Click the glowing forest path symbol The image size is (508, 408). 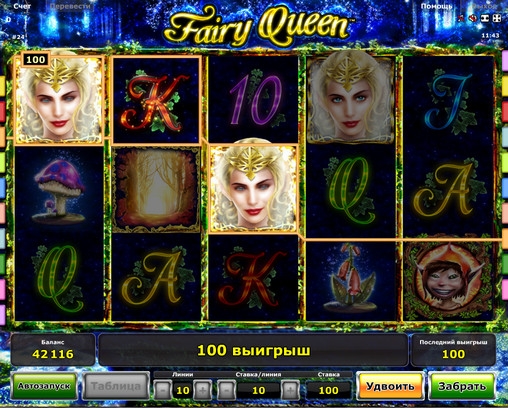[x=156, y=189]
